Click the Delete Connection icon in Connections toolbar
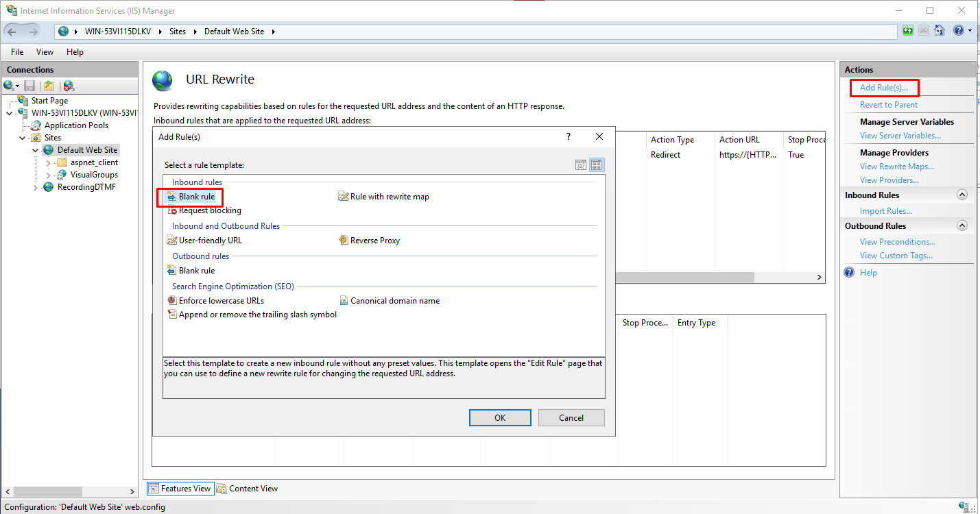 (x=68, y=86)
